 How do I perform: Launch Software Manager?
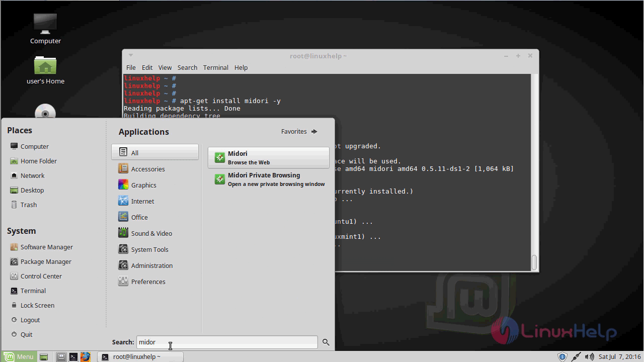click(41, 247)
